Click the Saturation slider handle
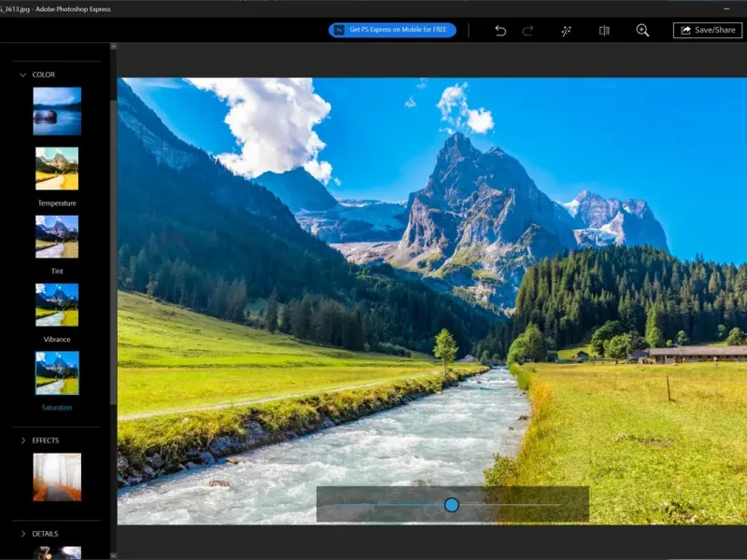747x560 pixels. 451,505
